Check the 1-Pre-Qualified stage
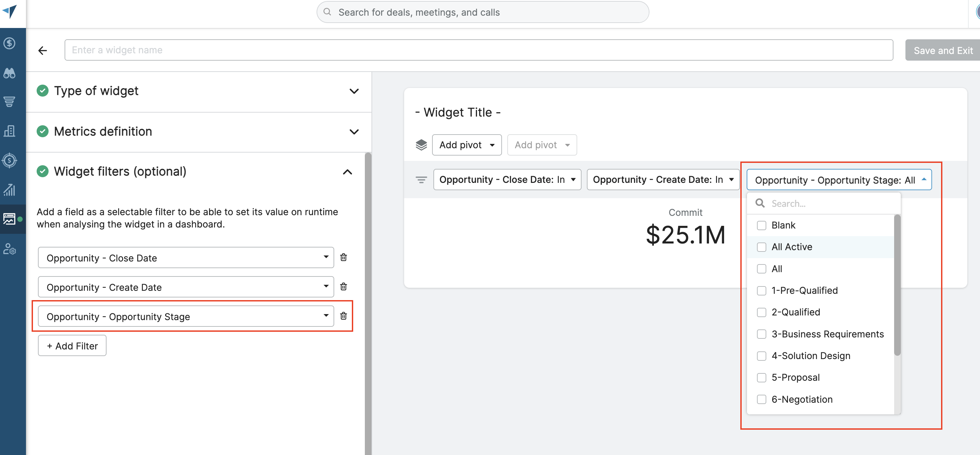Viewport: 980px width, 455px height. click(761, 290)
